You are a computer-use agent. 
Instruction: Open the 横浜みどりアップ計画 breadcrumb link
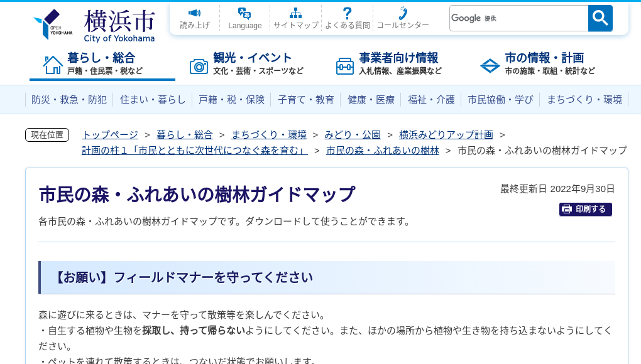tap(446, 134)
